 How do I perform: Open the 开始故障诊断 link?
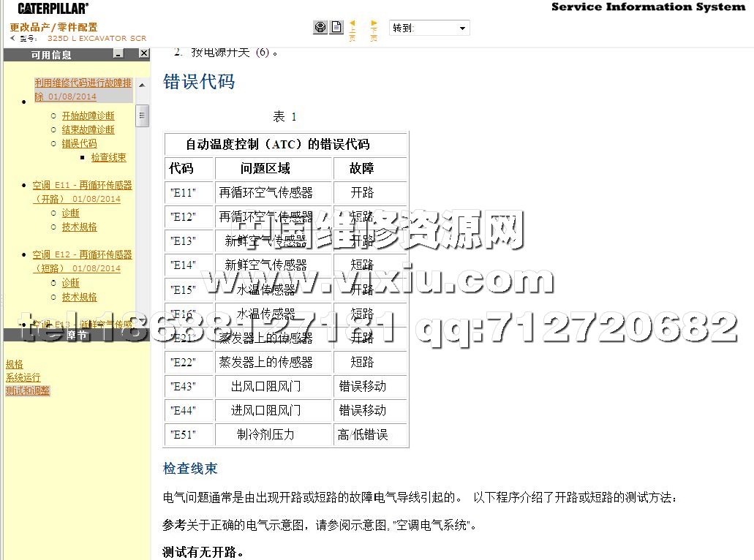click(x=88, y=116)
